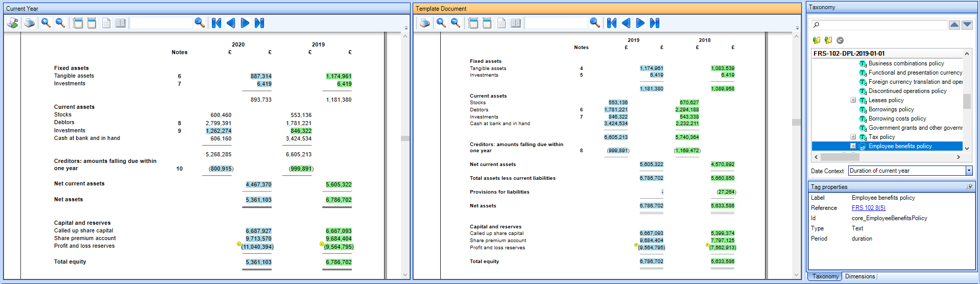This screenshot has width=980, height=284.
Task: Expand the Leases policy tree node
Action: (x=853, y=100)
